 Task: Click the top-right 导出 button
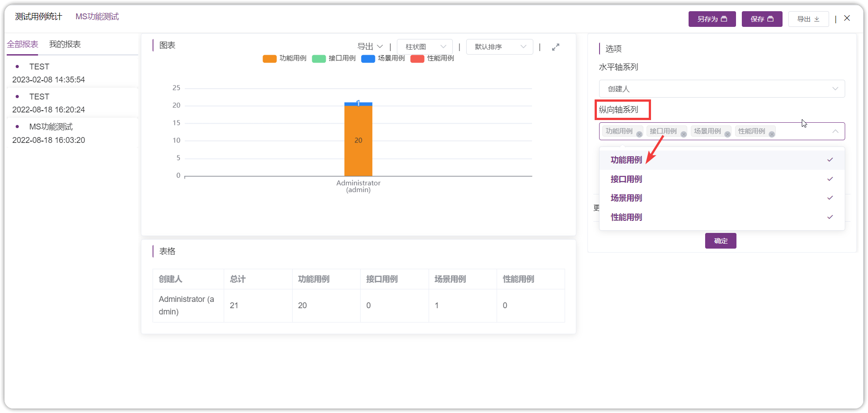click(808, 19)
